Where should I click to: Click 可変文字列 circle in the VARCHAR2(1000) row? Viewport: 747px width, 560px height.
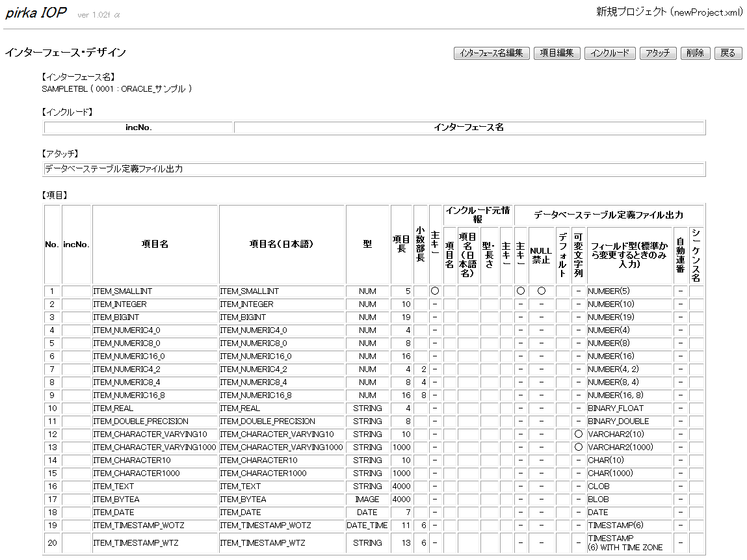pos(578,447)
